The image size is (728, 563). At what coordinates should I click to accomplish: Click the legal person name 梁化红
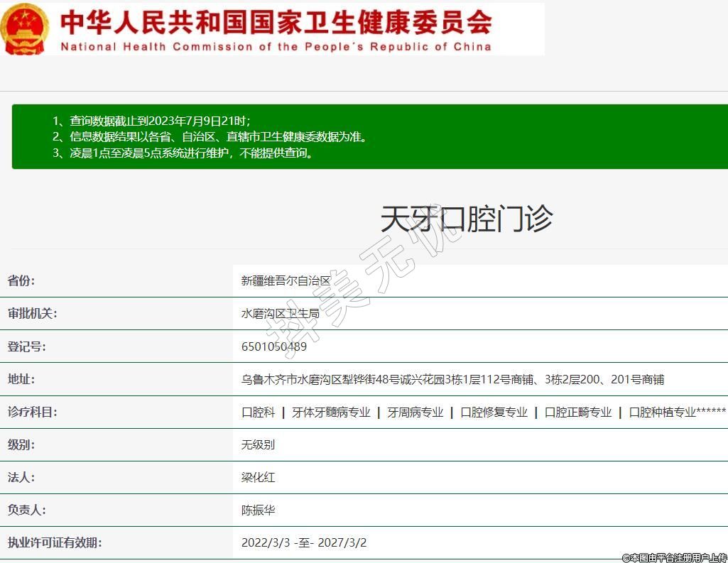tap(258, 477)
